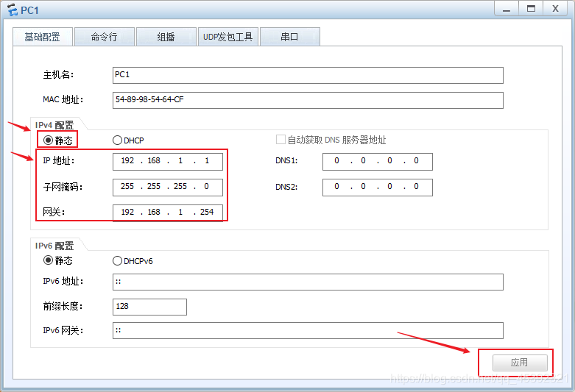575x392 pixels.
Task: Click the MAC 地址 input field
Action: pyautogui.click(x=308, y=100)
